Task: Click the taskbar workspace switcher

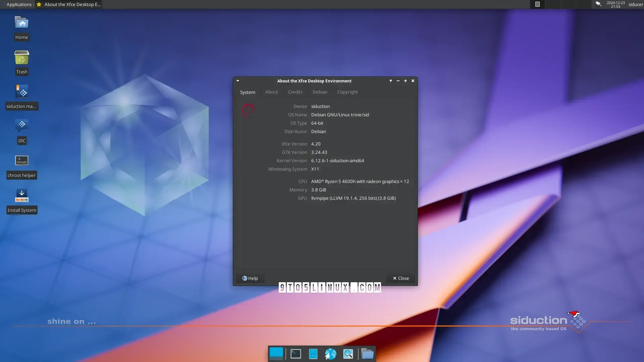Action: tap(276, 353)
